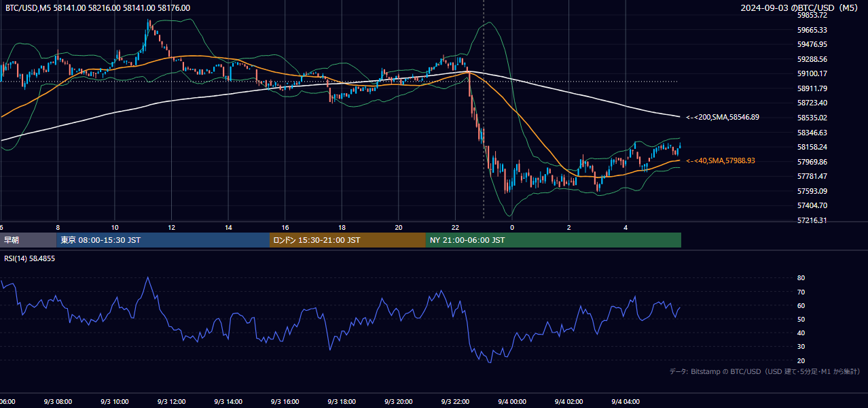Click hour tick 22 under price chart
This screenshot has width=868, height=408.
coord(455,227)
